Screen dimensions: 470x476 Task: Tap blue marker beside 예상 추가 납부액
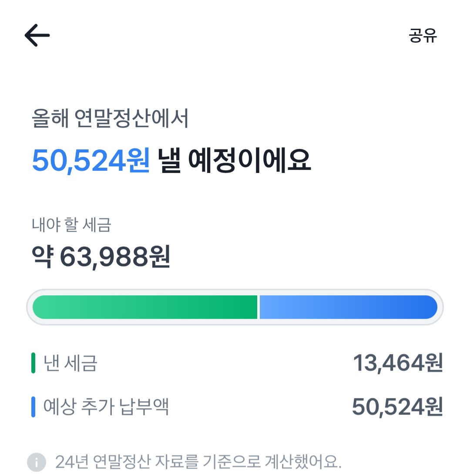click(x=33, y=407)
